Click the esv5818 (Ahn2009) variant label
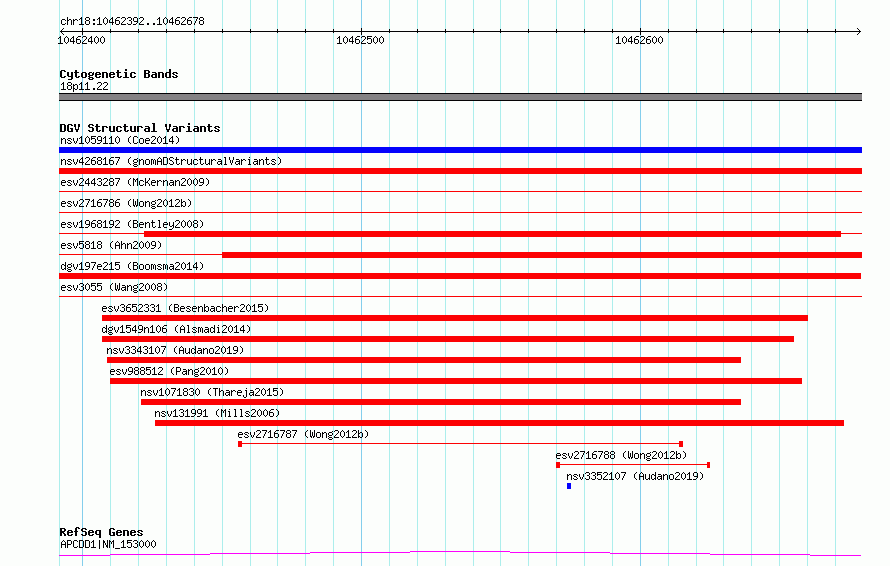890x566 pixels. (111, 245)
